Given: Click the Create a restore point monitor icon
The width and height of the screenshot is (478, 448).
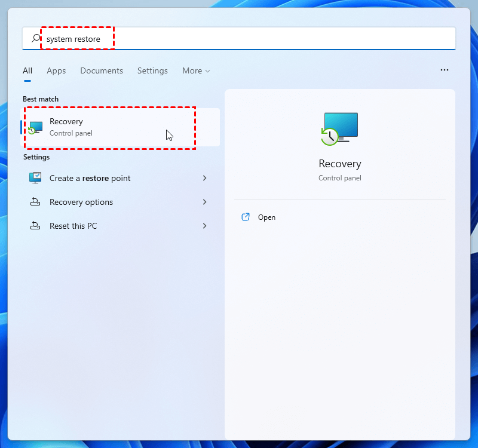Looking at the screenshot, I should [35, 178].
